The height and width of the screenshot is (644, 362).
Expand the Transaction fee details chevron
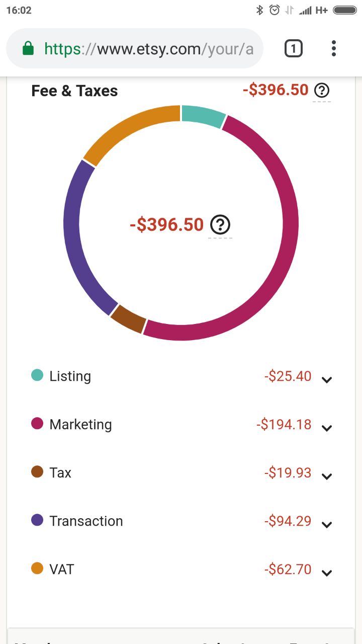[327, 525]
